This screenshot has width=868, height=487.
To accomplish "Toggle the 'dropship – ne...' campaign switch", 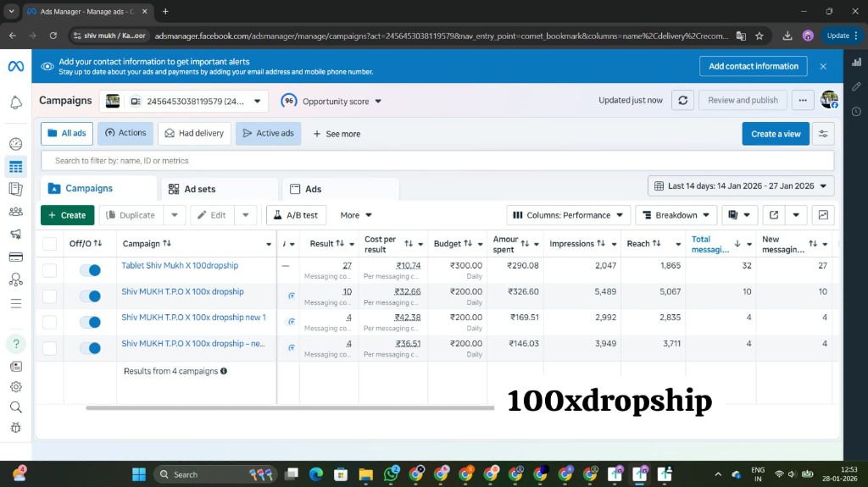I will [x=90, y=348].
